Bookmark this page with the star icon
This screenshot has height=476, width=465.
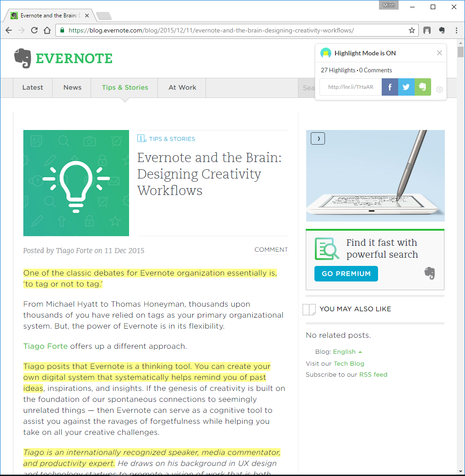[411, 30]
